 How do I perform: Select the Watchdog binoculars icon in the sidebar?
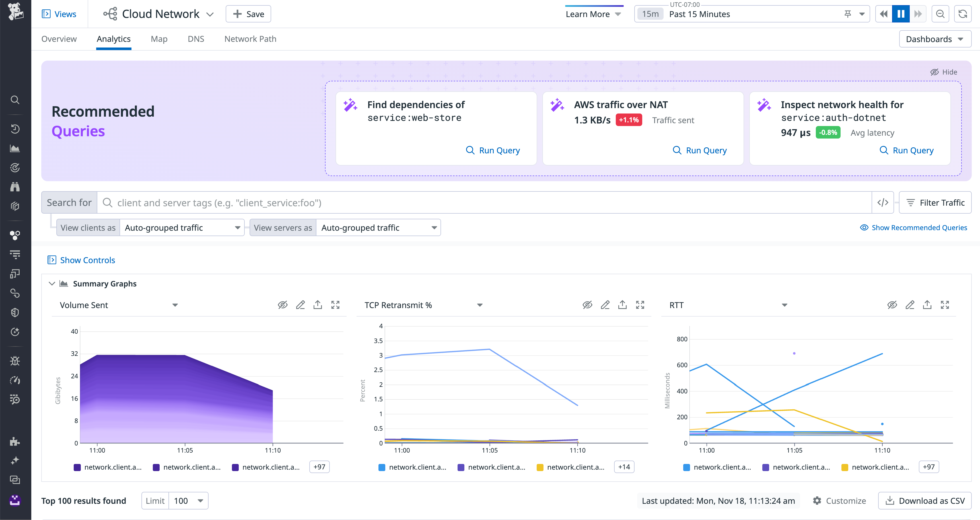15,186
